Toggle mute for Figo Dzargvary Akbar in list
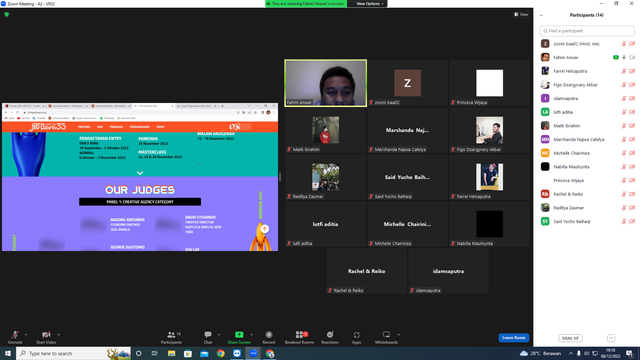640x360 pixels. (624, 85)
